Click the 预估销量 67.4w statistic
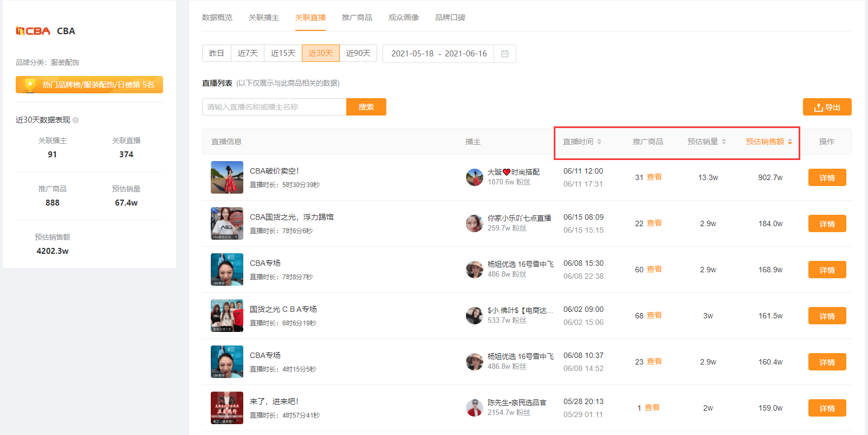 [x=126, y=196]
